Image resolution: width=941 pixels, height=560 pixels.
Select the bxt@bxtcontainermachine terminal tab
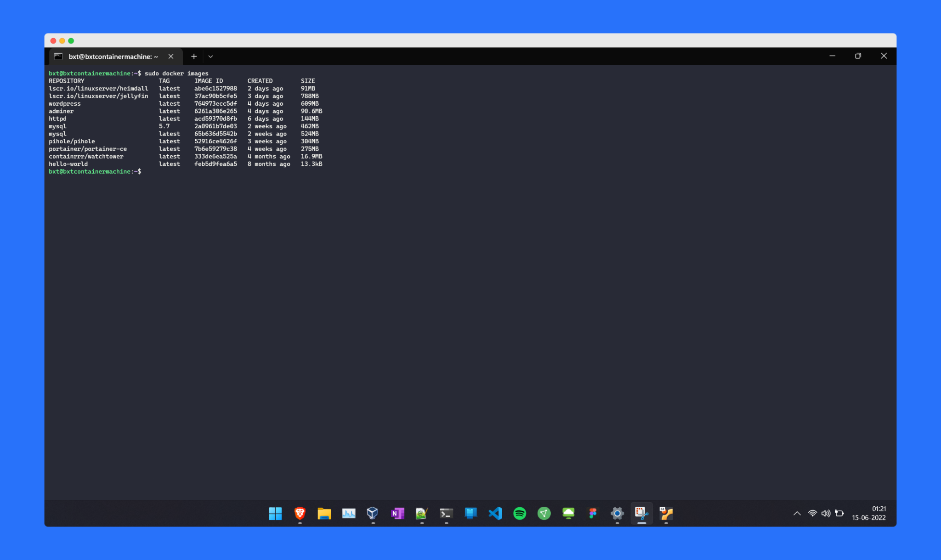pos(113,57)
